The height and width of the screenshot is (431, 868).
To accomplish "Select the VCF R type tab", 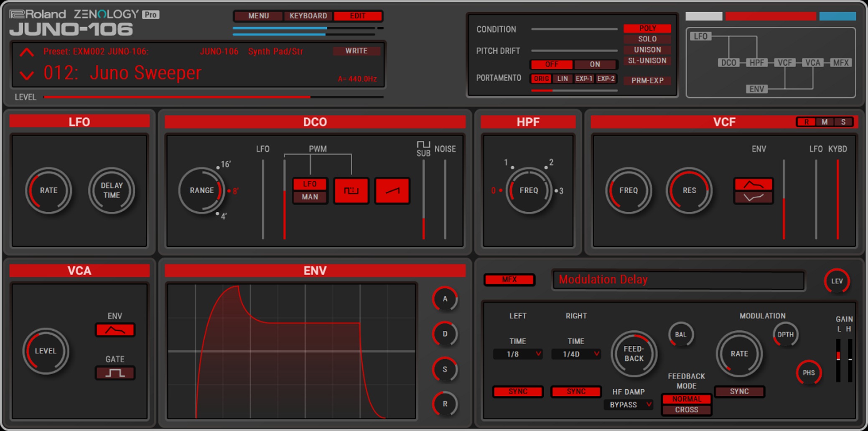I will (x=806, y=122).
